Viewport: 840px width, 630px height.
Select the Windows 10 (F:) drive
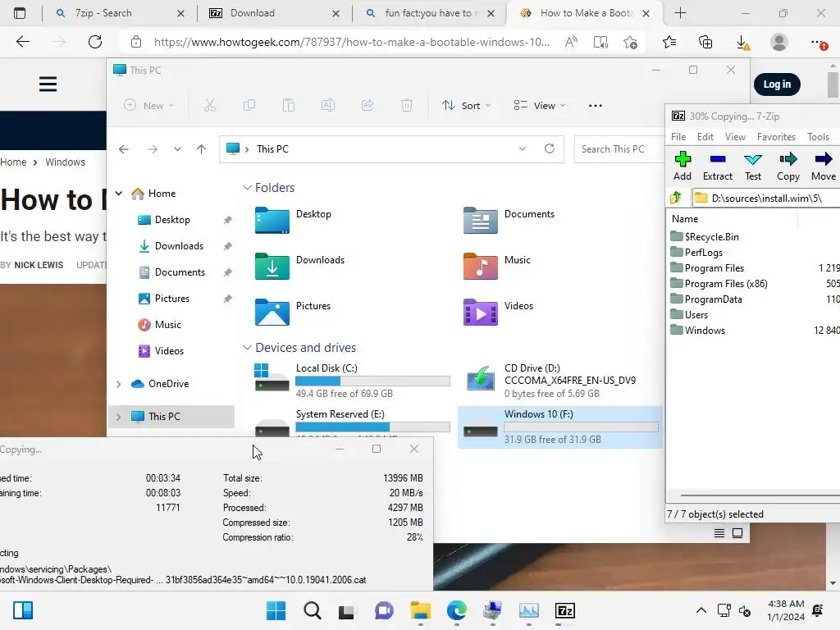(x=559, y=427)
